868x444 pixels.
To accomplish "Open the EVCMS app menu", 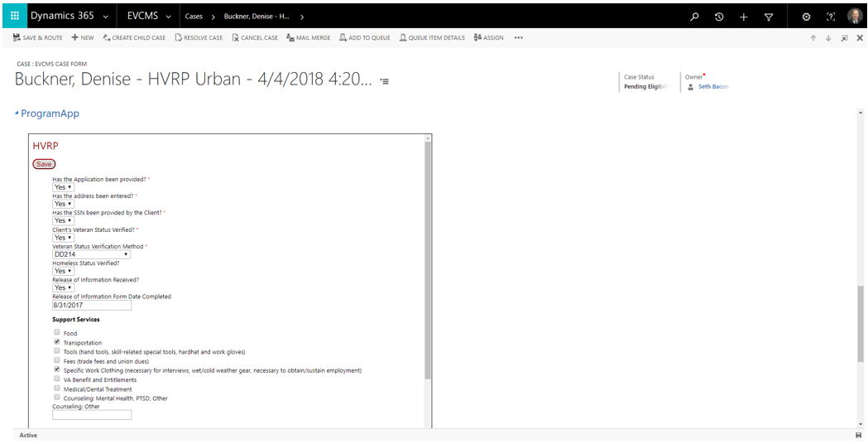I will [x=150, y=16].
